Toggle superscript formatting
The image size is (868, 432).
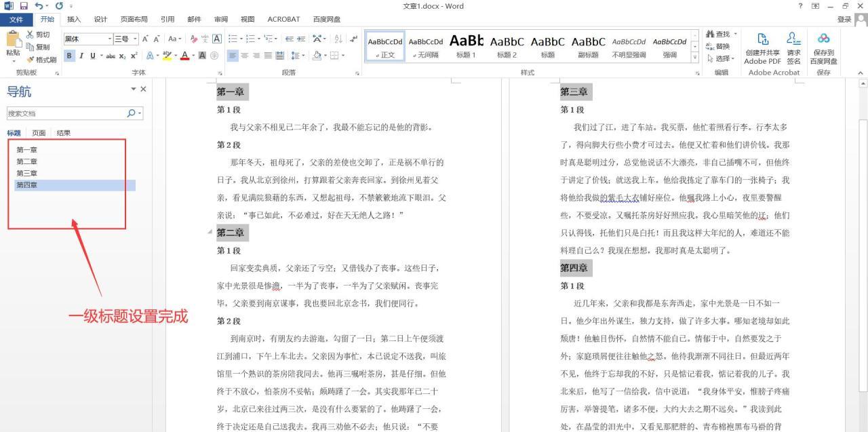click(134, 56)
